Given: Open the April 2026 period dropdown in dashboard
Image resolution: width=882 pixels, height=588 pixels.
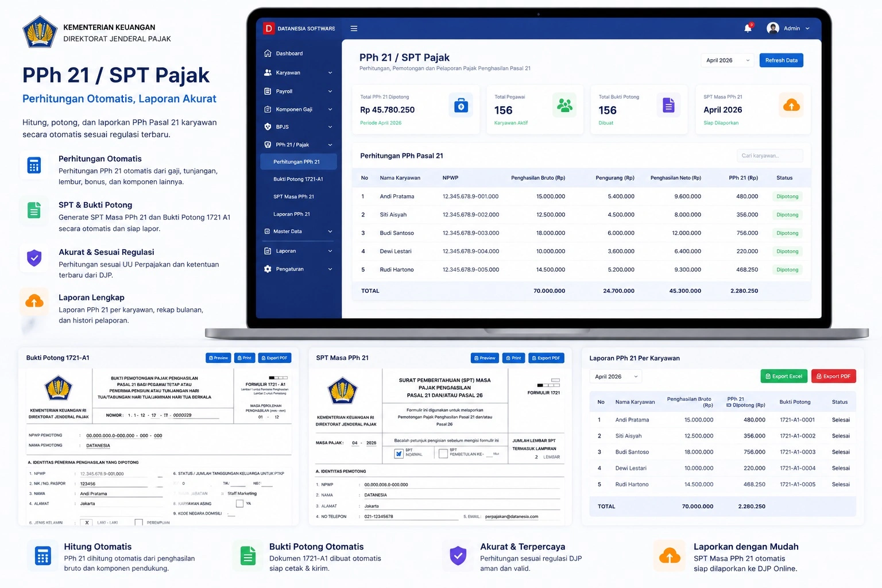Looking at the screenshot, I should 728,60.
